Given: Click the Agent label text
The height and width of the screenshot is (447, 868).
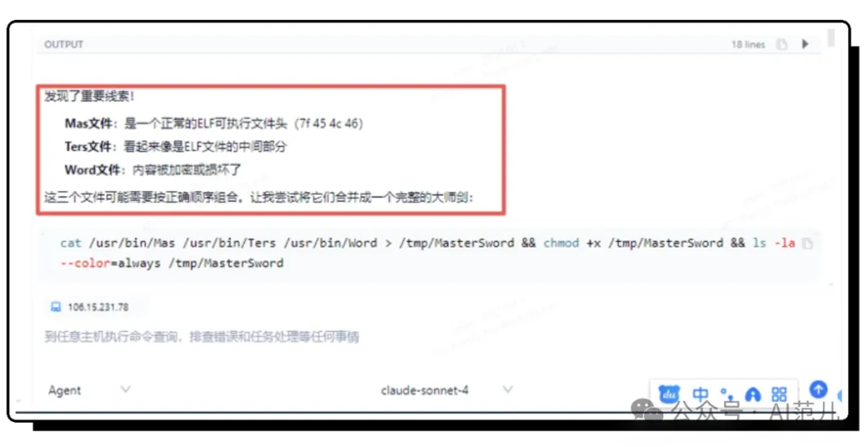Looking at the screenshot, I should 64,391.
